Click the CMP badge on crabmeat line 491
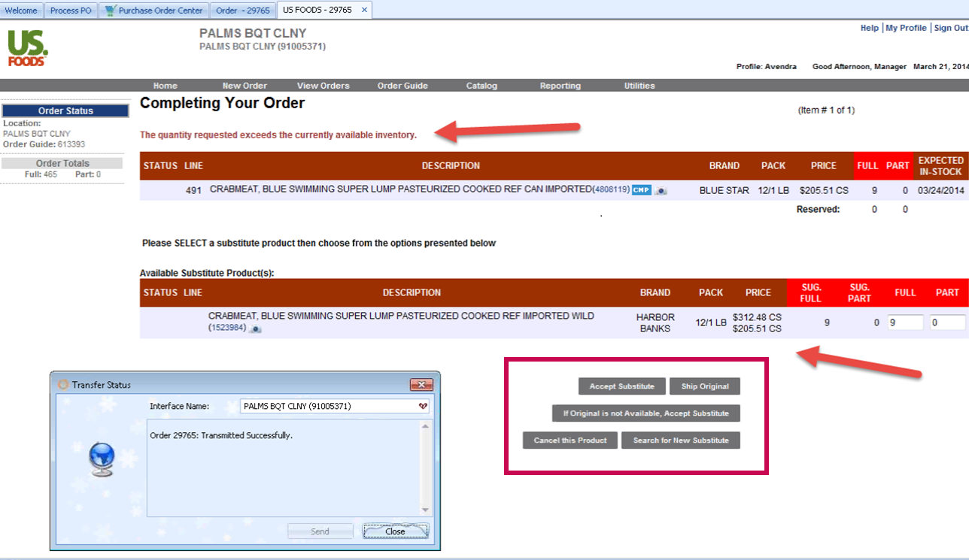The height and width of the screenshot is (560, 969). (x=641, y=190)
